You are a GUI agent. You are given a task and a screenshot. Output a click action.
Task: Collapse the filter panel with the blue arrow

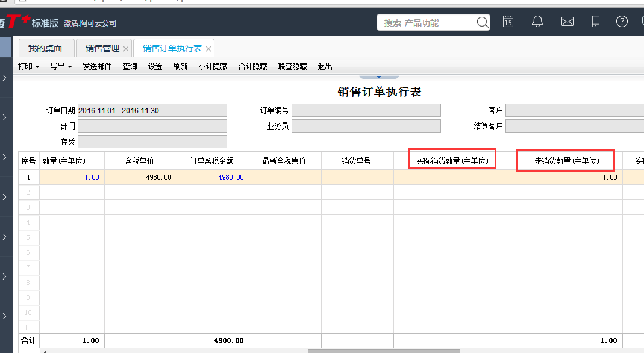coord(379,77)
